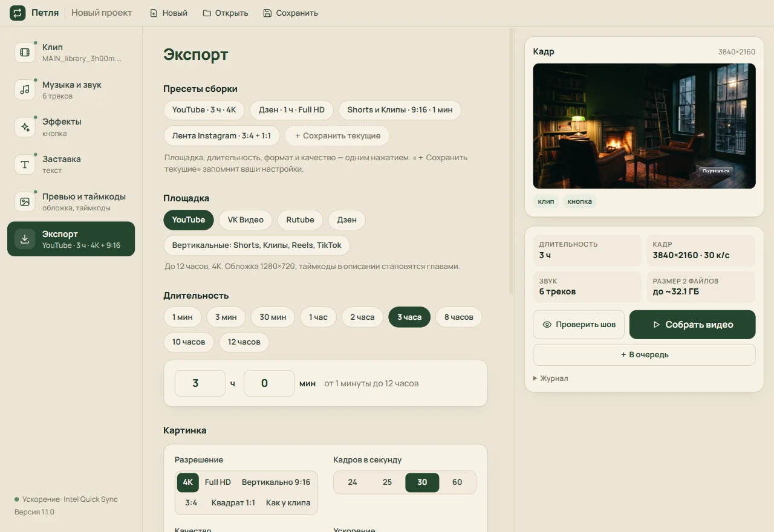Click the Превью и таймкоды image icon
The image size is (774, 532).
click(25, 202)
